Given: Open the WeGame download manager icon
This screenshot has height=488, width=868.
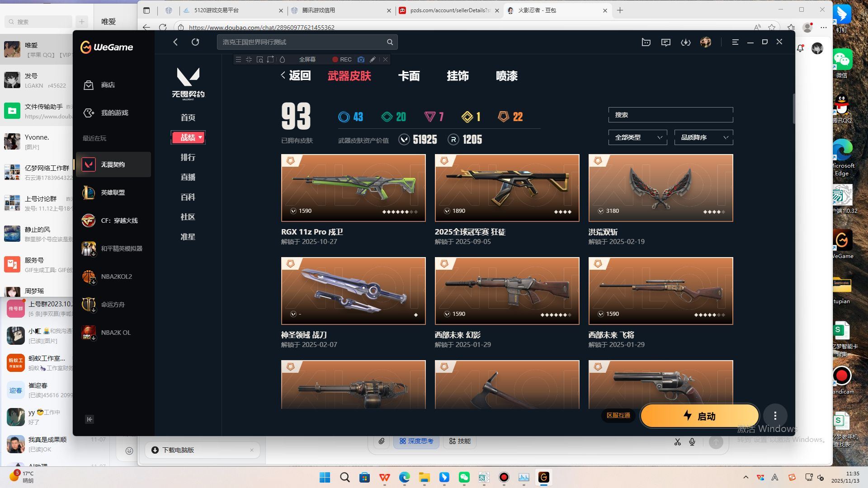Looking at the screenshot, I should coord(685,42).
